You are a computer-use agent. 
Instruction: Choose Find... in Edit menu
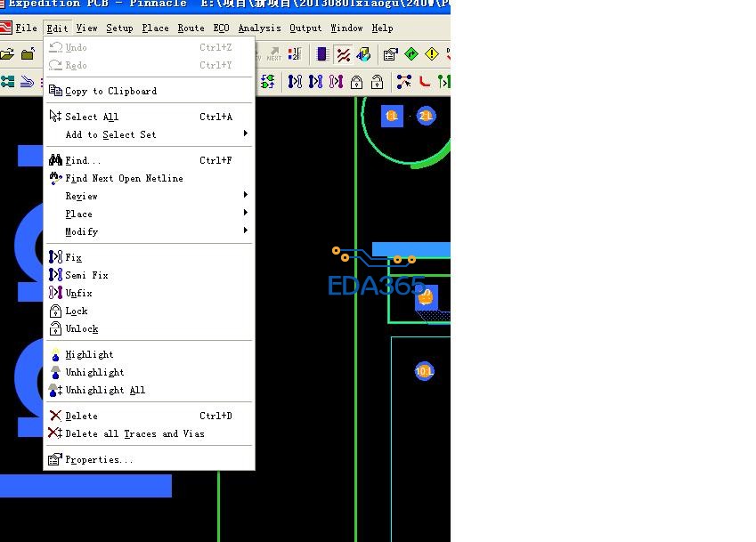[x=149, y=160]
